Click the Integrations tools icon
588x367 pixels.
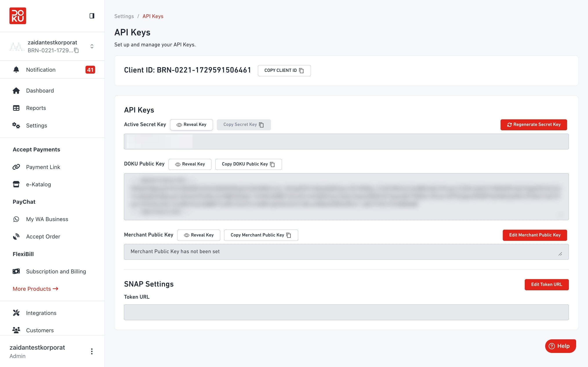pyautogui.click(x=16, y=313)
